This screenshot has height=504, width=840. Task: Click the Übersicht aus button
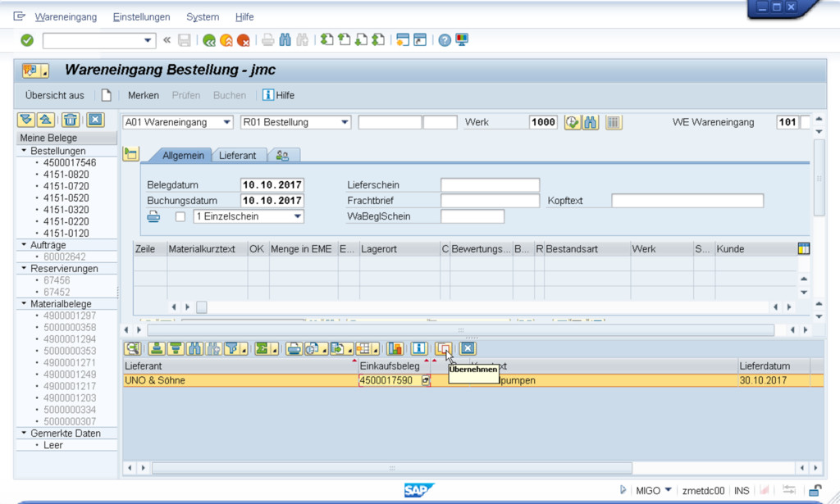54,95
